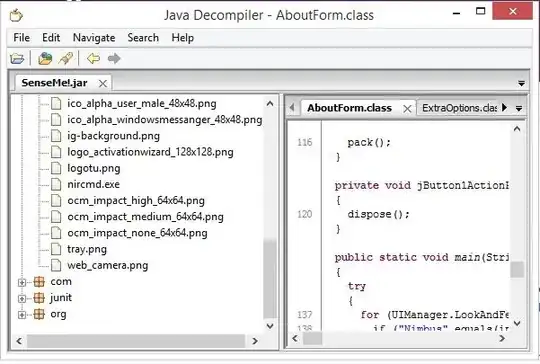Click file icon beside ocm_impact_high_64x64.png

click(x=56, y=200)
